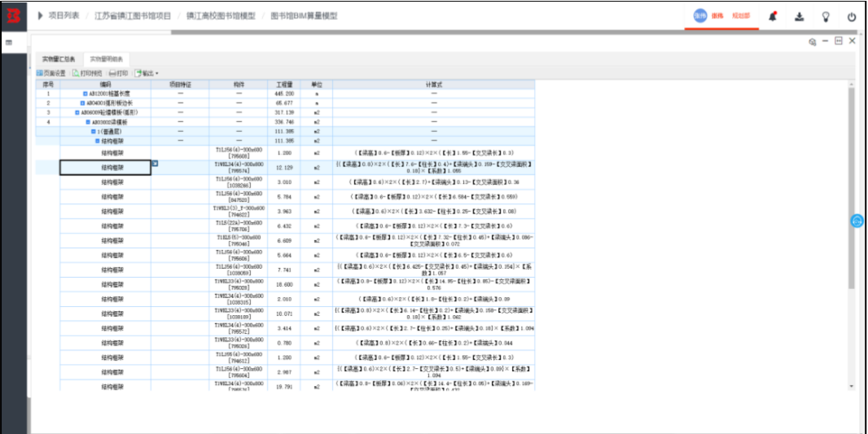868x434 pixels.
Task: Switch to the 实物量明细表 tab
Action: pos(107,59)
